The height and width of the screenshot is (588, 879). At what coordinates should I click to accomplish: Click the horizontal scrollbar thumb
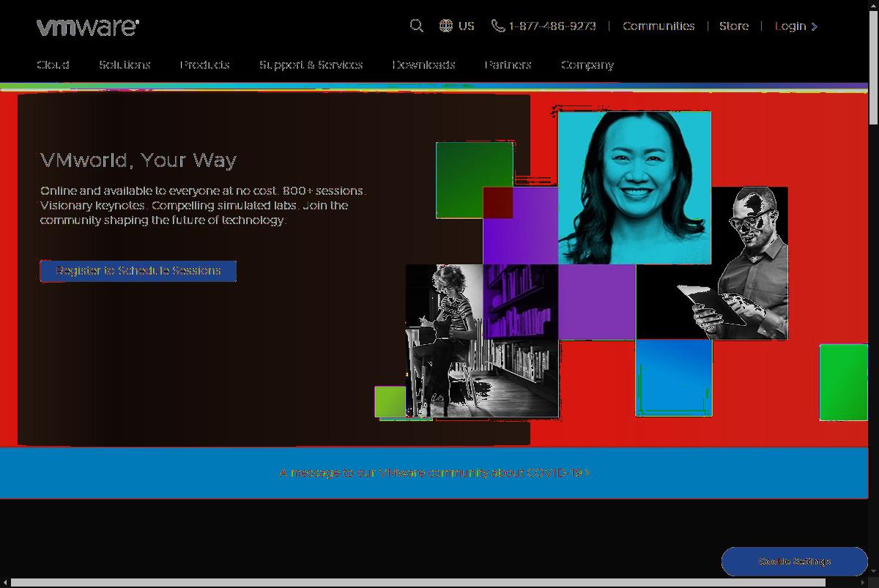click(418, 582)
